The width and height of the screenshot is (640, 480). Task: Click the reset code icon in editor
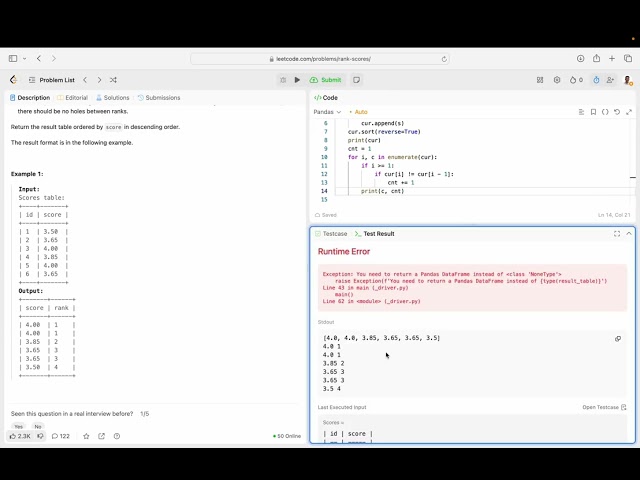(617, 112)
